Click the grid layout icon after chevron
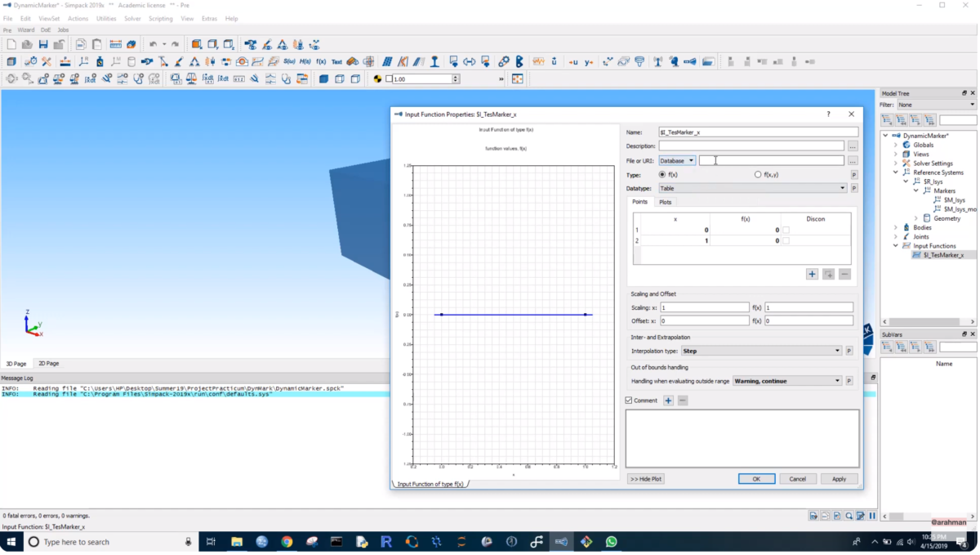Screen dimensions: 980x555 click(518, 79)
